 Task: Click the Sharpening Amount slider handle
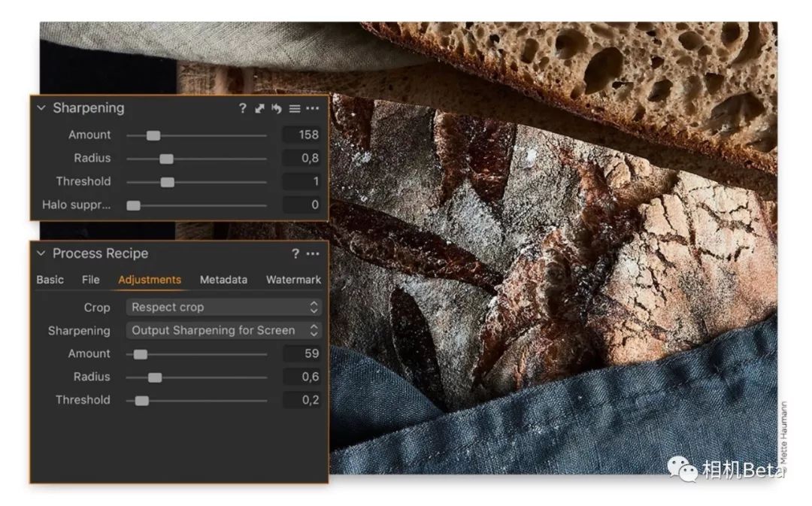coord(153,135)
